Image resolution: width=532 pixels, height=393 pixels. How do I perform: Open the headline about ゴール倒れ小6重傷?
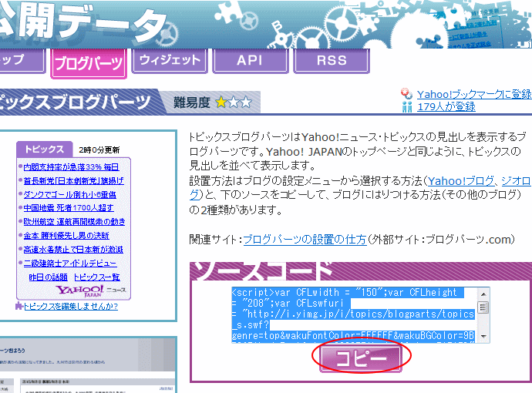point(70,195)
